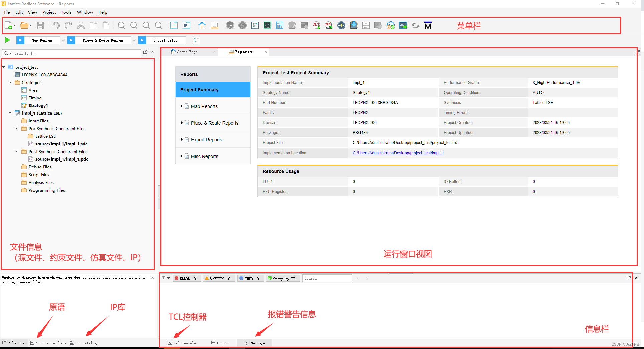Screen dimensions: 644x349
Task: Toggle the ERROR message filter
Action: [x=186, y=278]
